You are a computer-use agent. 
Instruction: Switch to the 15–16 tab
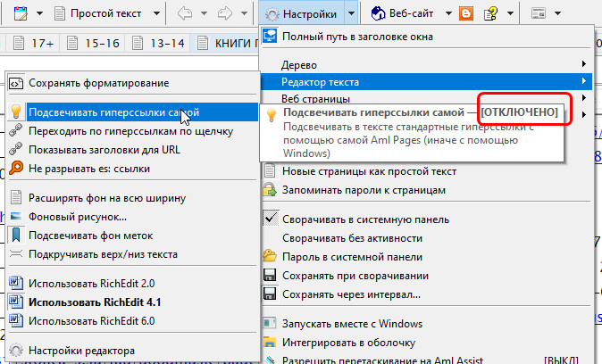tap(93, 43)
